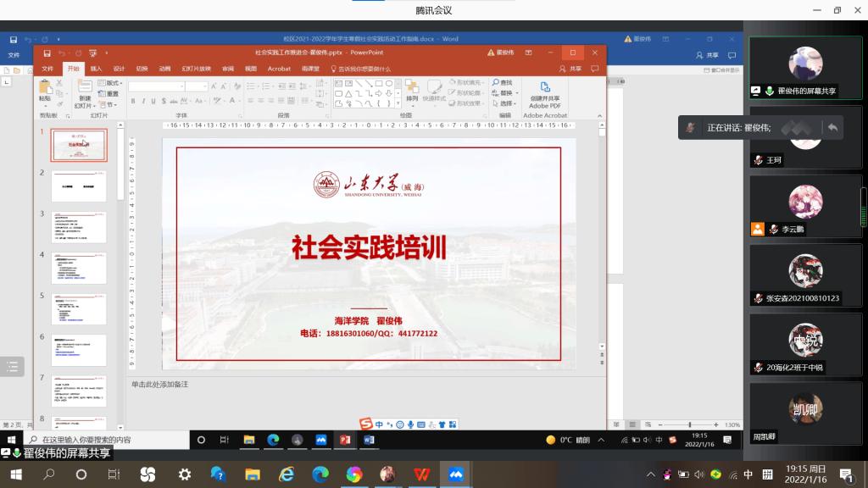Click Tencent Meeting icon on local taskbar
This screenshot has height=488, width=868.
click(455, 474)
